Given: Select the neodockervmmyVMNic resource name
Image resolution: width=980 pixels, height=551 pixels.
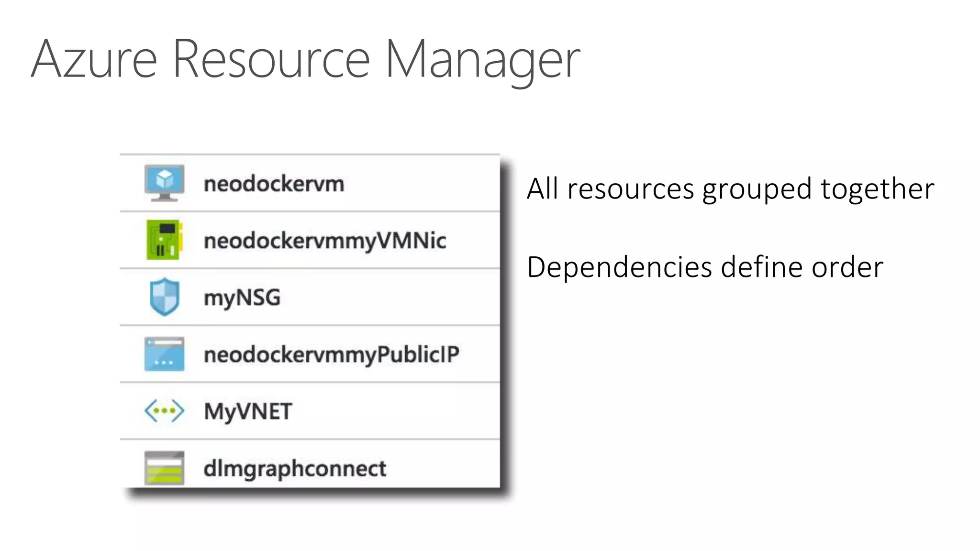Looking at the screenshot, I should tap(325, 241).
